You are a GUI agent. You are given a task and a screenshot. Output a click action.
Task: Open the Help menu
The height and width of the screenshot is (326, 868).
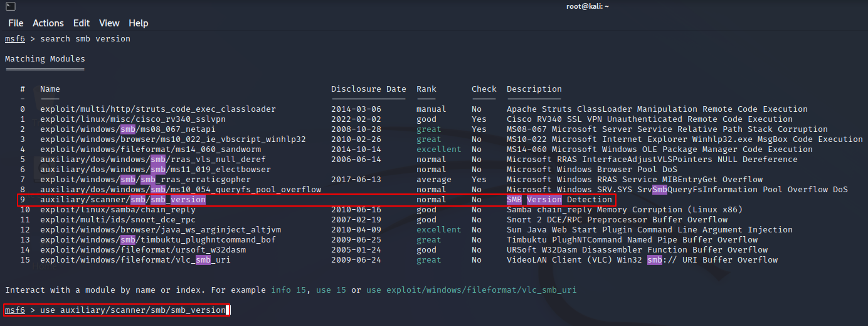[x=139, y=23]
